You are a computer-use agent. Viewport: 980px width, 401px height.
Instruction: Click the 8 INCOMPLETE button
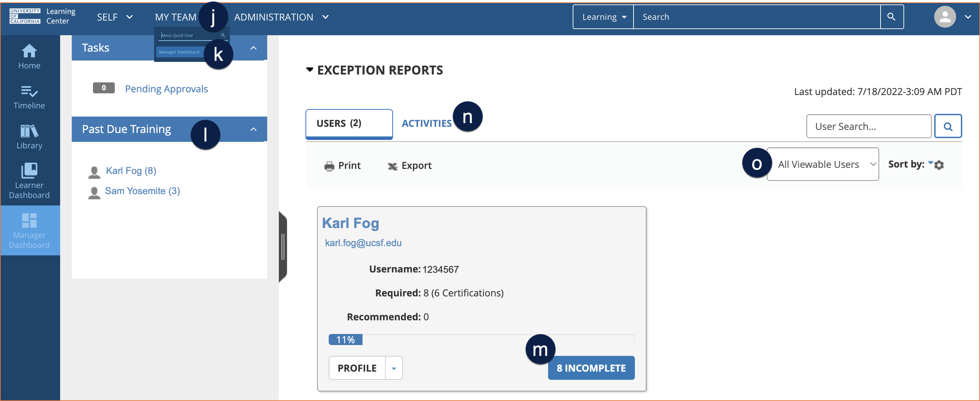pos(591,368)
